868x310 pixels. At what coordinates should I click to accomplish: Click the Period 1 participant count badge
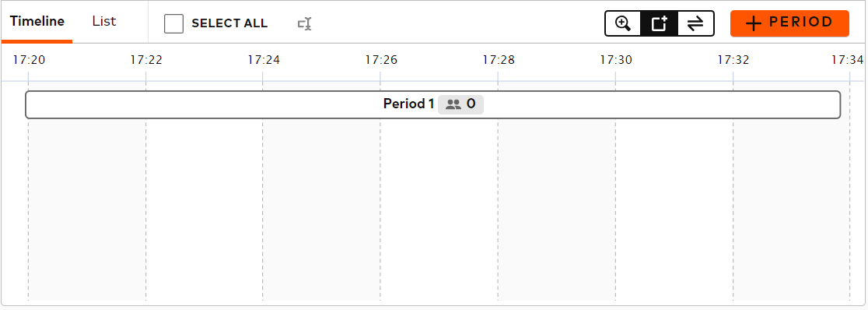point(460,104)
